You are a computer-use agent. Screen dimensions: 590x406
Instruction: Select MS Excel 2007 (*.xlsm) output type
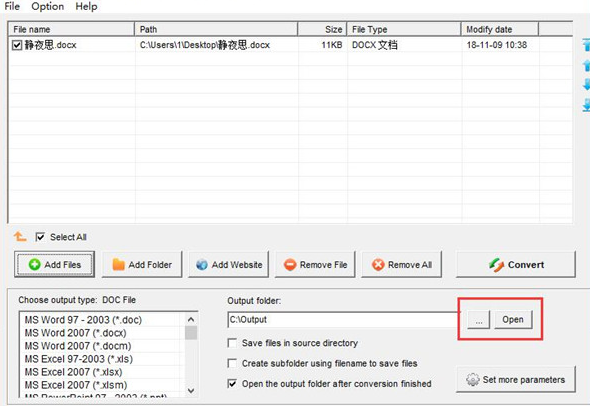click(x=102, y=385)
